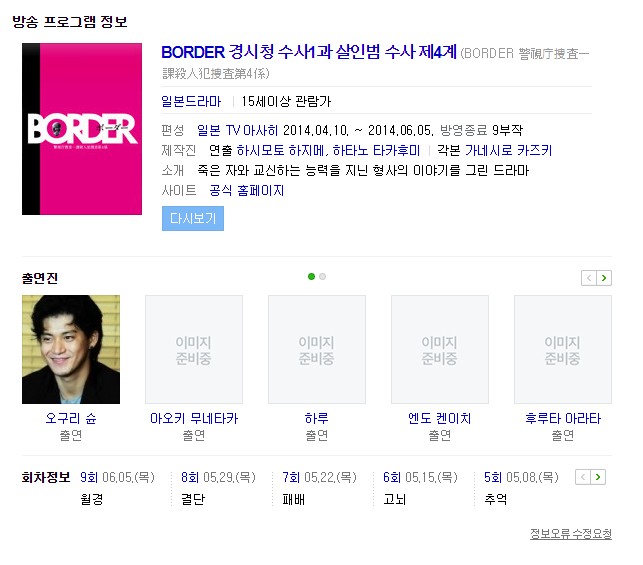
Task: Click 엔도 켄이치 placeholder image
Action: pos(440,349)
